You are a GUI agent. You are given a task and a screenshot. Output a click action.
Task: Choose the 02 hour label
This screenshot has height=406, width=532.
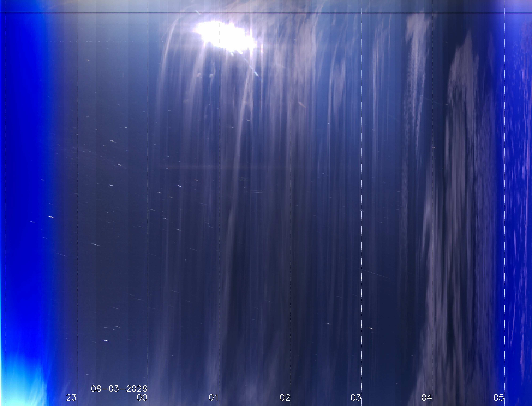click(x=285, y=398)
